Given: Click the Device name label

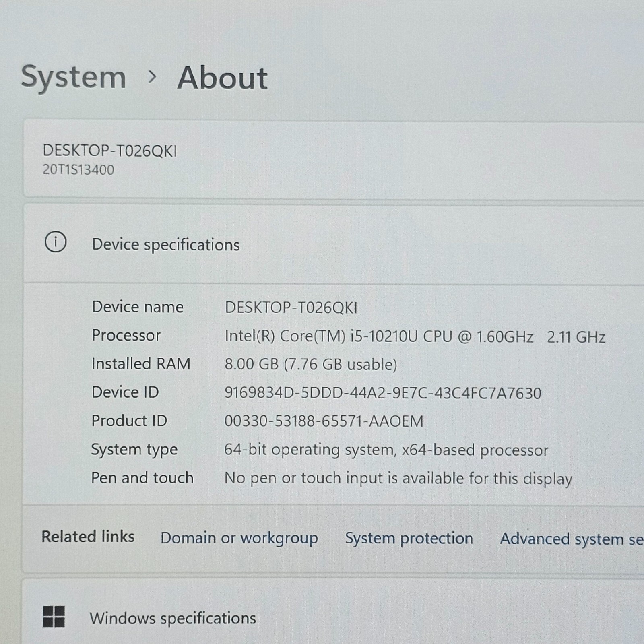Looking at the screenshot, I should coord(138,307).
